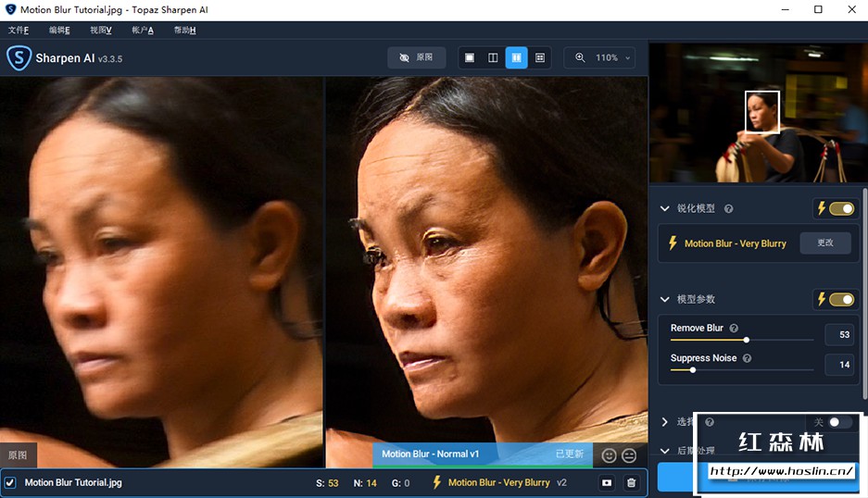
Task: Click the smiley face feedback icon
Action: click(609, 454)
